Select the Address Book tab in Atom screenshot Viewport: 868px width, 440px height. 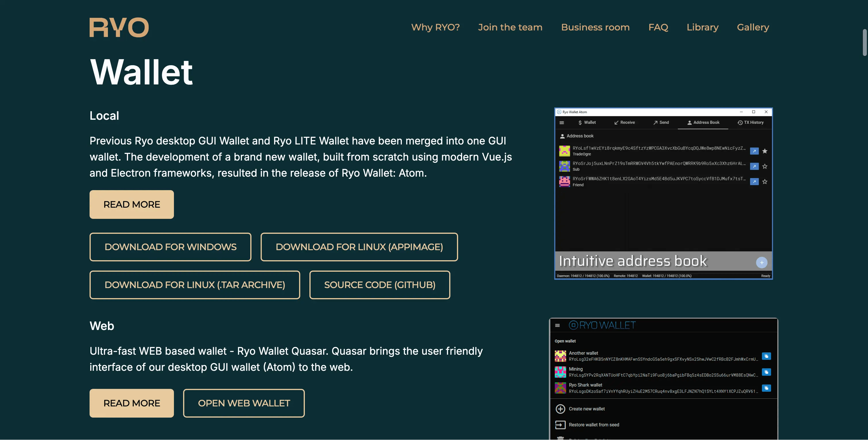(703, 122)
